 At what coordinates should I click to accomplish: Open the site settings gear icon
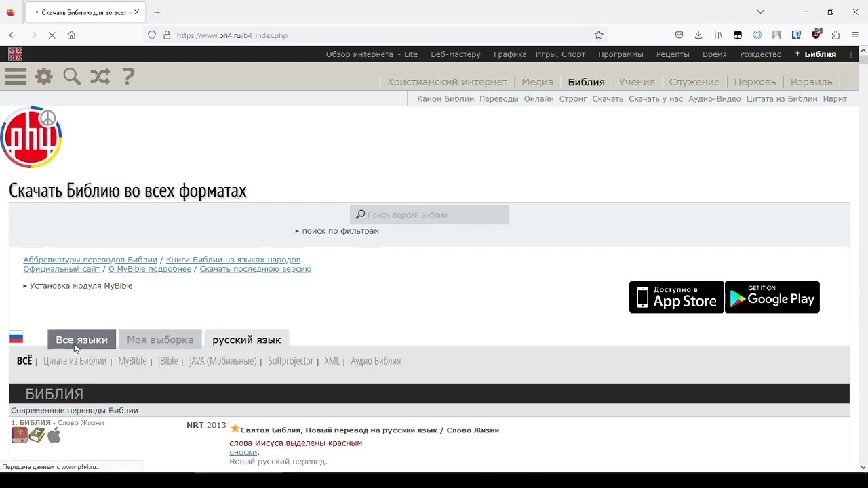click(x=44, y=77)
